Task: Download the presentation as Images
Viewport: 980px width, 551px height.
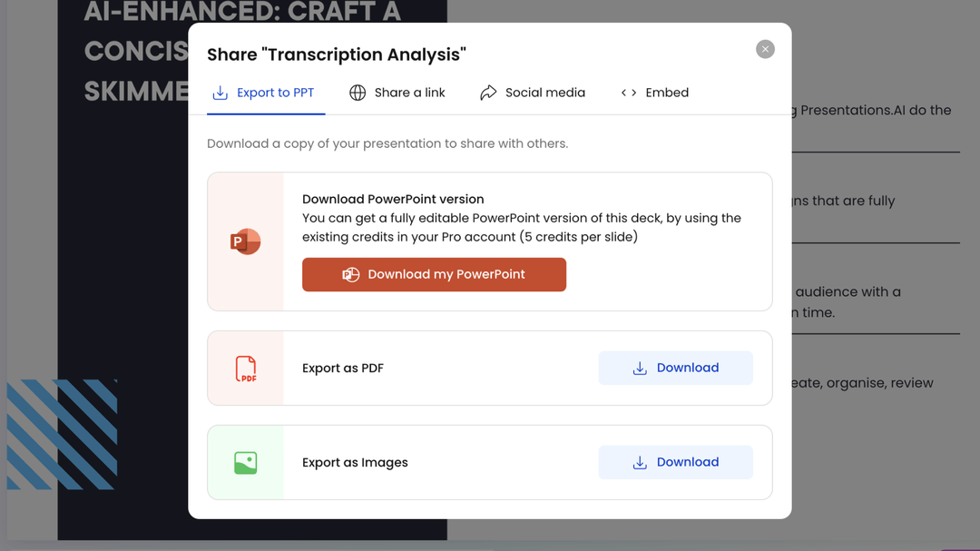Action: pyautogui.click(x=675, y=462)
